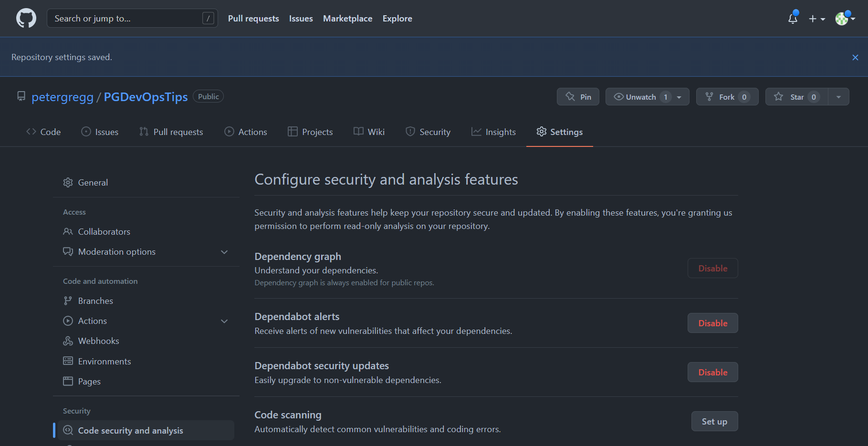Open the user avatar menu
868x446 pixels.
pyautogui.click(x=845, y=19)
